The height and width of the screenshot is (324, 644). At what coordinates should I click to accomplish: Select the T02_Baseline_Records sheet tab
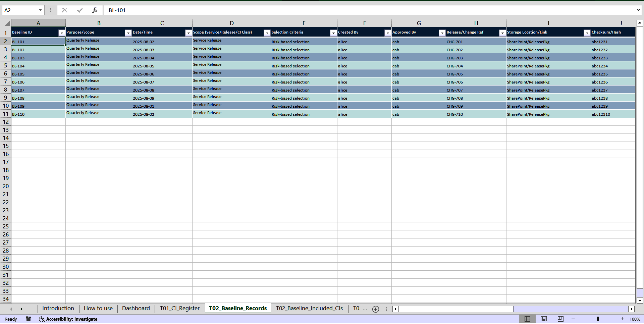point(238,309)
